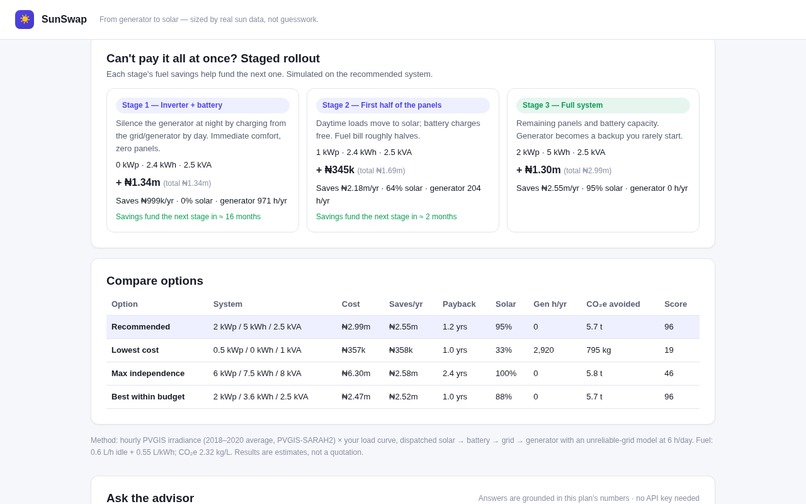Click the Score column header
Screen dimensions: 806x504
675,304
